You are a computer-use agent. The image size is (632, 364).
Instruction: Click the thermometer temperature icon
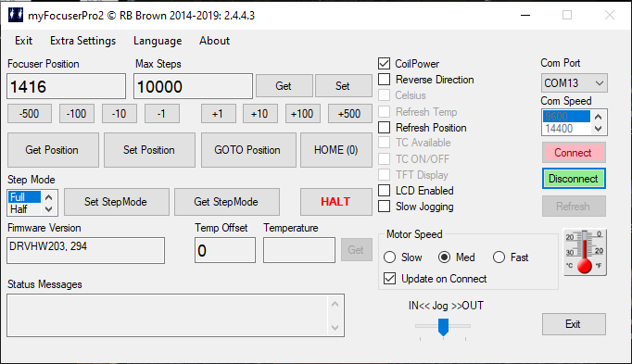point(585,252)
